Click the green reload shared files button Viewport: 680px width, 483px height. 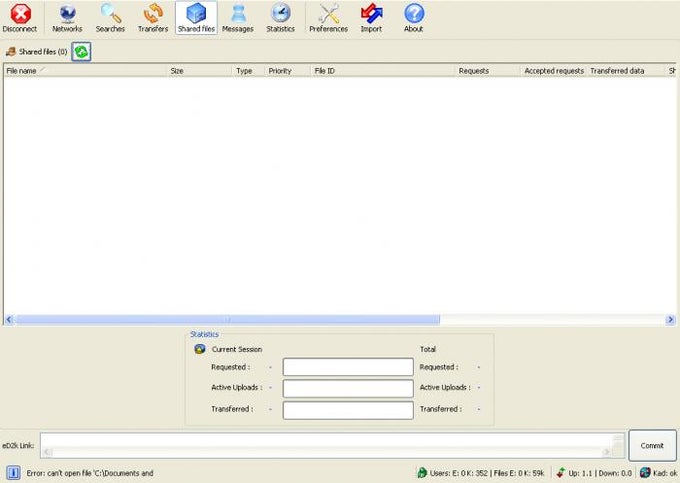81,52
